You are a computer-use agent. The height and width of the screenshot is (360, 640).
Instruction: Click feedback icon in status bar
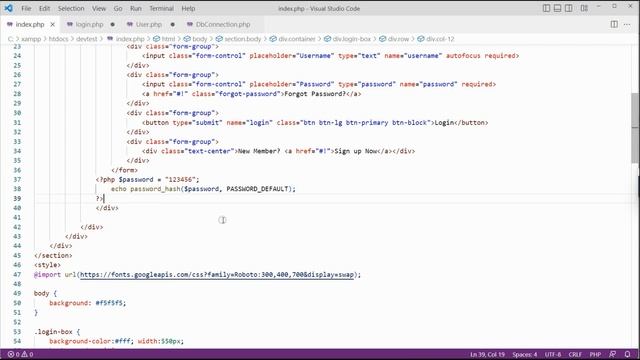tap(612, 354)
